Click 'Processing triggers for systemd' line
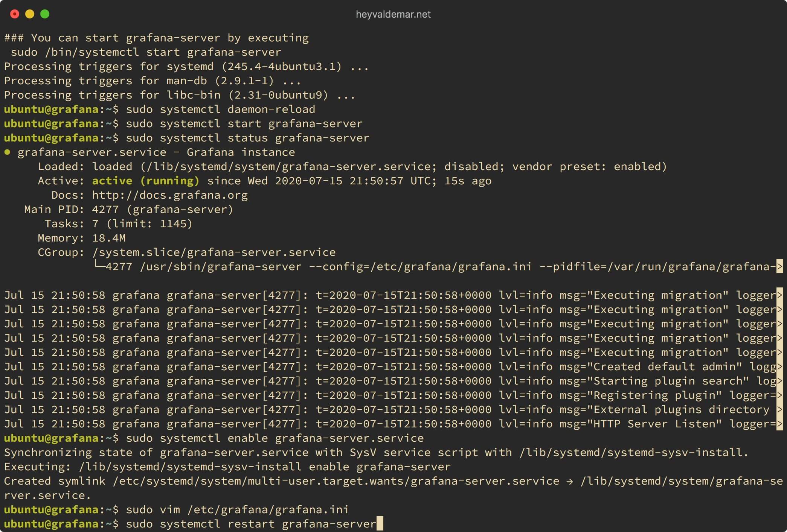787x532 pixels. [x=186, y=67]
